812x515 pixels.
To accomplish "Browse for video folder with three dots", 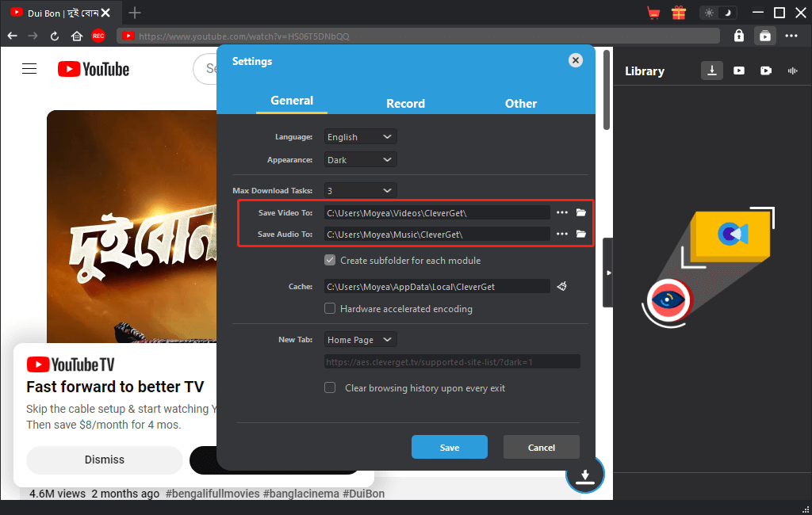I will (x=562, y=212).
